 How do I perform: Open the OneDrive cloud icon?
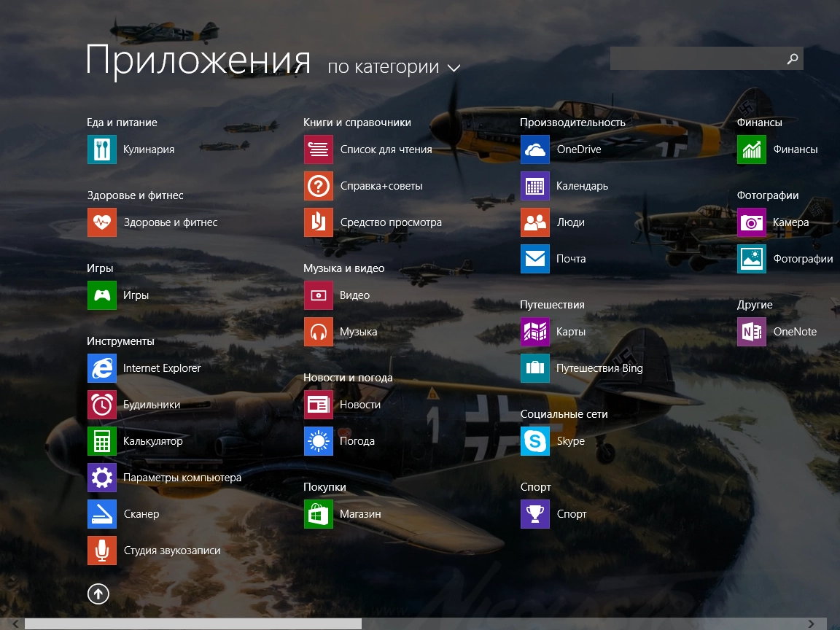(535, 149)
